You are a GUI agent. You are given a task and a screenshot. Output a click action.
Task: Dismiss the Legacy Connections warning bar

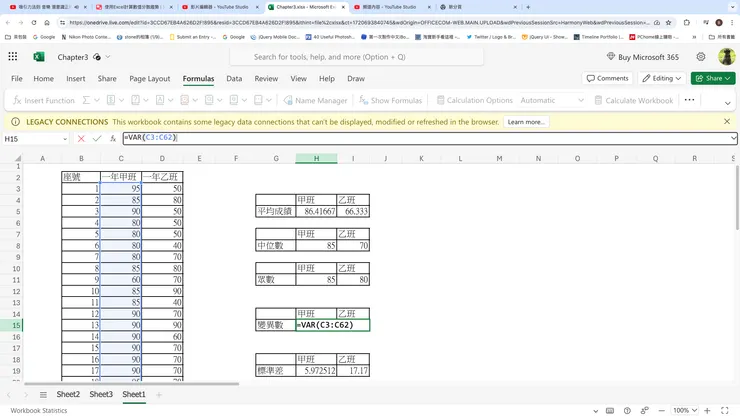(727, 121)
